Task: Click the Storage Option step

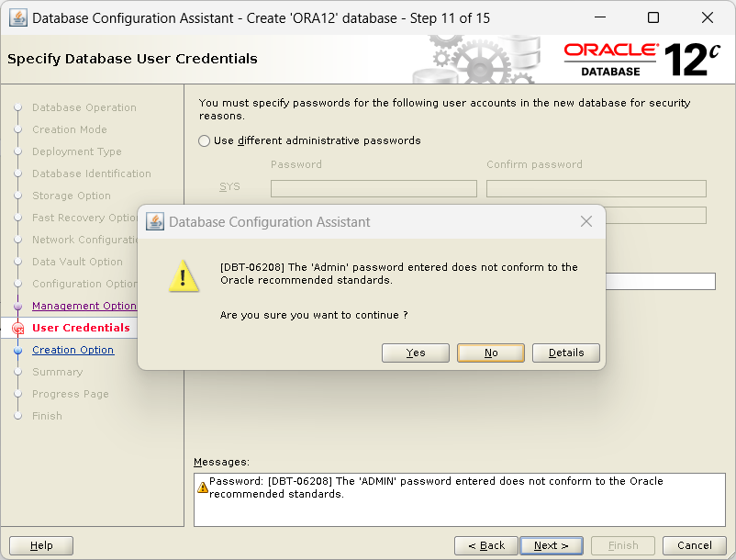Action: tap(72, 196)
